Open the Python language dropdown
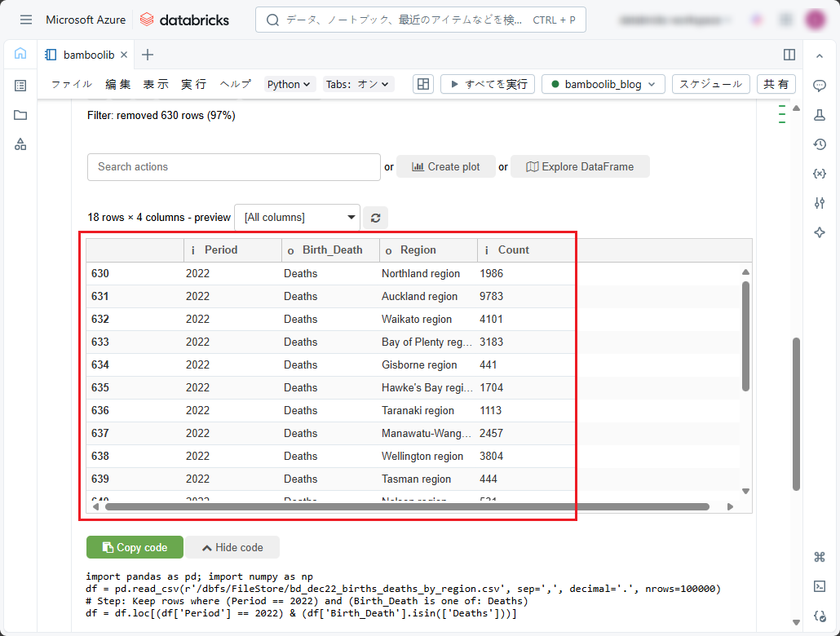840x636 pixels. (x=290, y=84)
